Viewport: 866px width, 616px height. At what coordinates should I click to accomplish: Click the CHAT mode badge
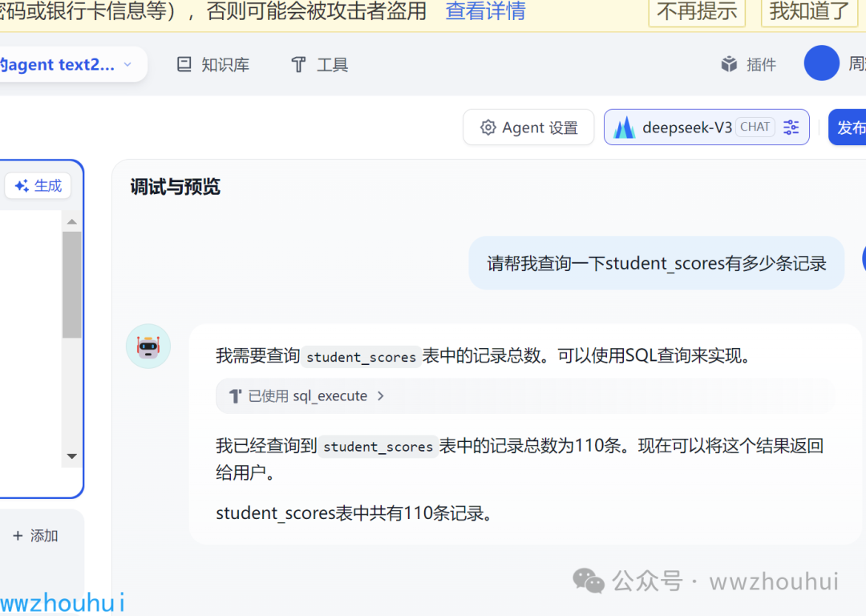click(755, 127)
